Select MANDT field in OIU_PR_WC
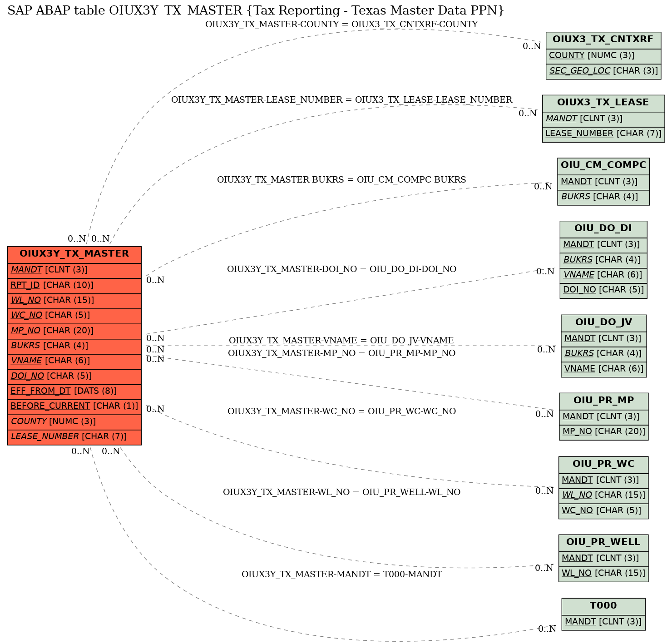Image resolution: width=672 pixels, height=644 pixels. 603,481
